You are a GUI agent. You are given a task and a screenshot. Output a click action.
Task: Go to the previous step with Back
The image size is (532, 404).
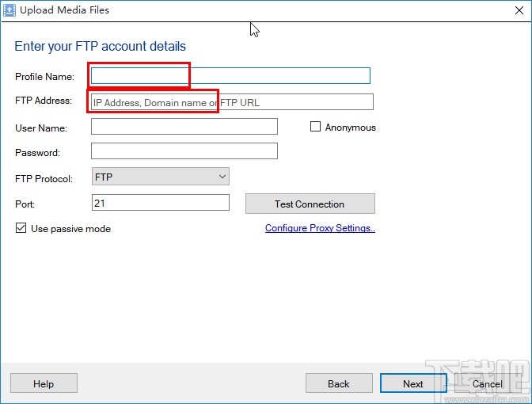(339, 383)
